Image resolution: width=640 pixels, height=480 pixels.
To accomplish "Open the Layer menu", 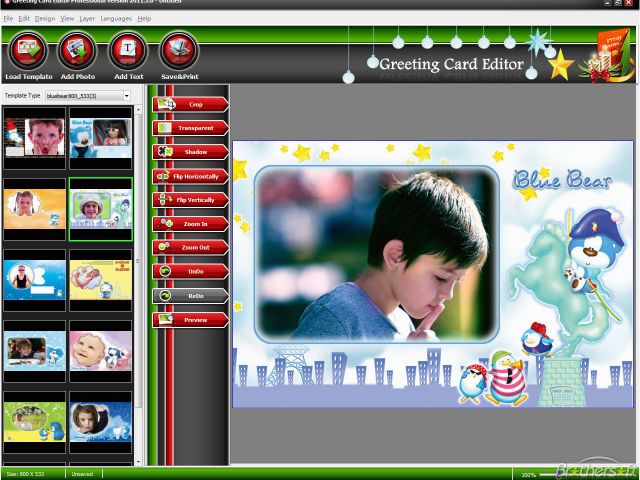I will point(87,19).
